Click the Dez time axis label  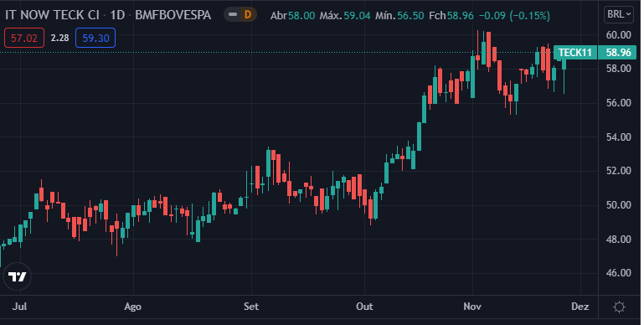tap(580, 307)
